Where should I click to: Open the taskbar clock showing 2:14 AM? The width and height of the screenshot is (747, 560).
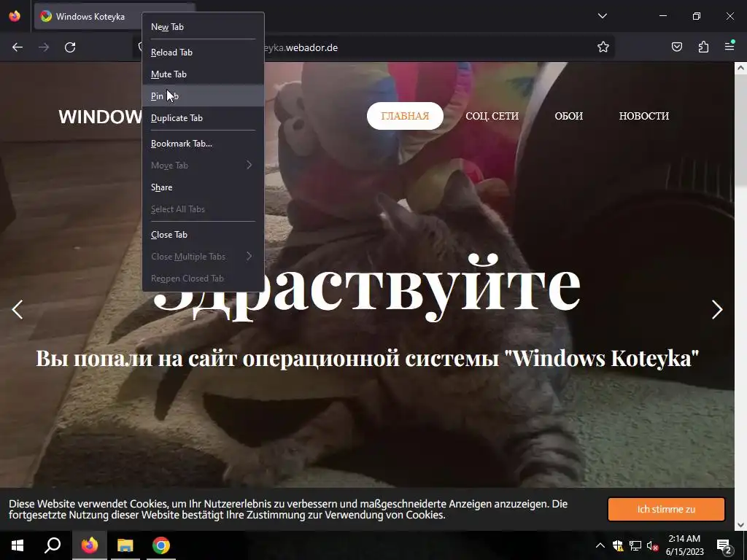(x=684, y=545)
